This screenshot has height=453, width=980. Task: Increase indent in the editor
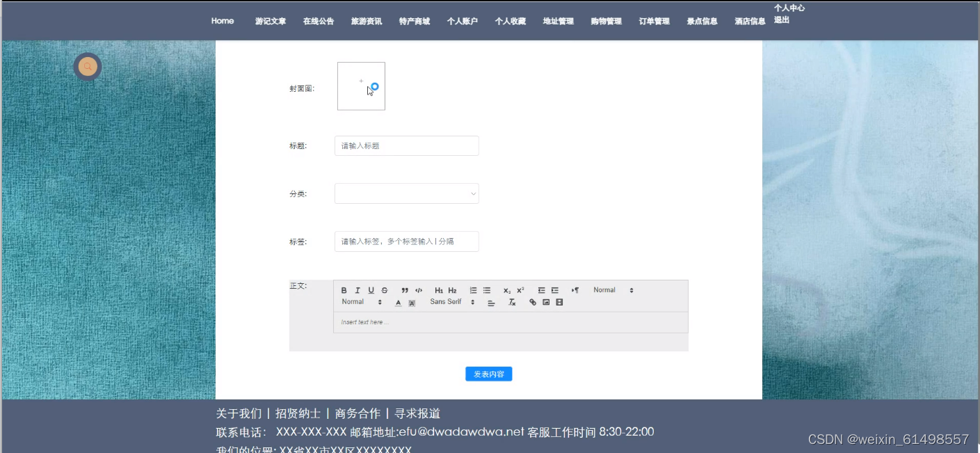[554, 290]
